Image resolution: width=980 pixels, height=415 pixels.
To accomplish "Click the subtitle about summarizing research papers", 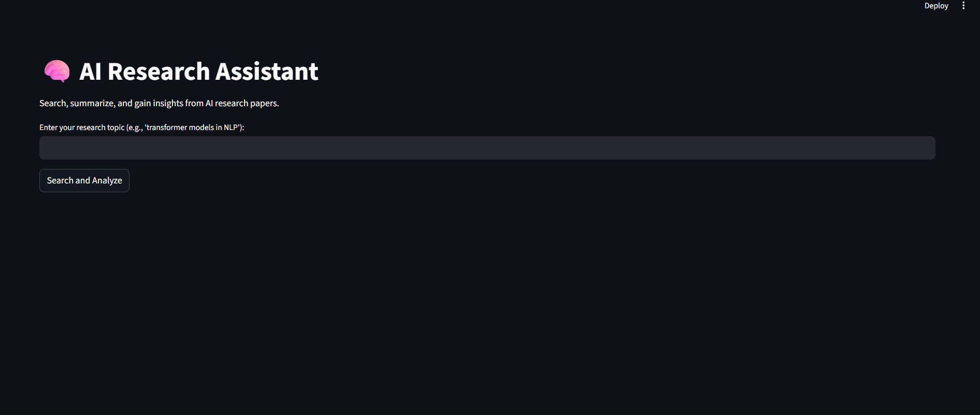I will pyautogui.click(x=158, y=103).
